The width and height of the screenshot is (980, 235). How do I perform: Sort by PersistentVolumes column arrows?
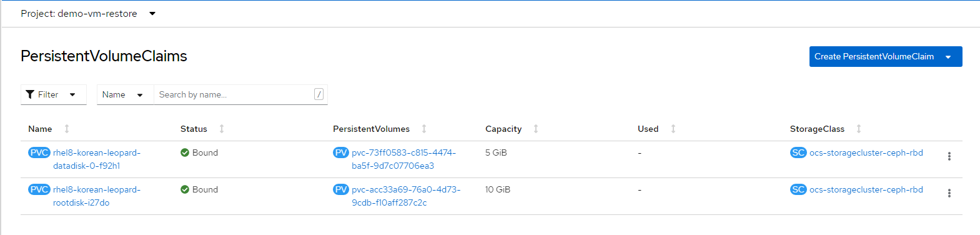[424, 129]
